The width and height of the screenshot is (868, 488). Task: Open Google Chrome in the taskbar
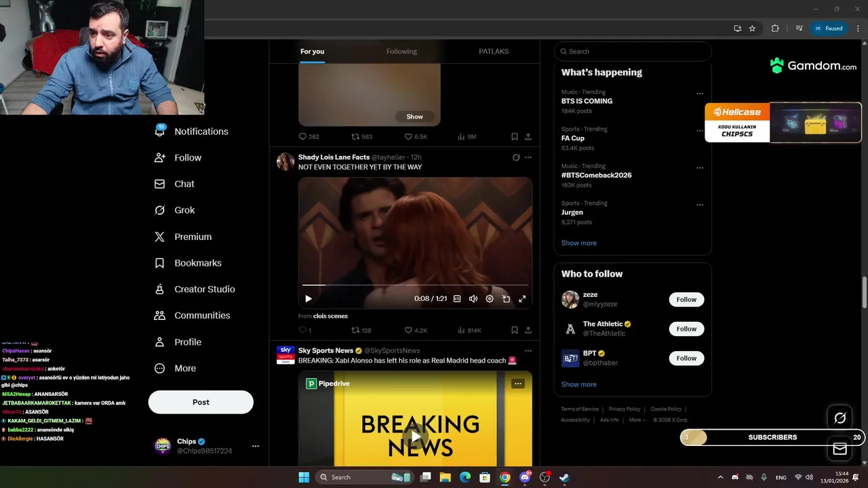pyautogui.click(x=505, y=477)
